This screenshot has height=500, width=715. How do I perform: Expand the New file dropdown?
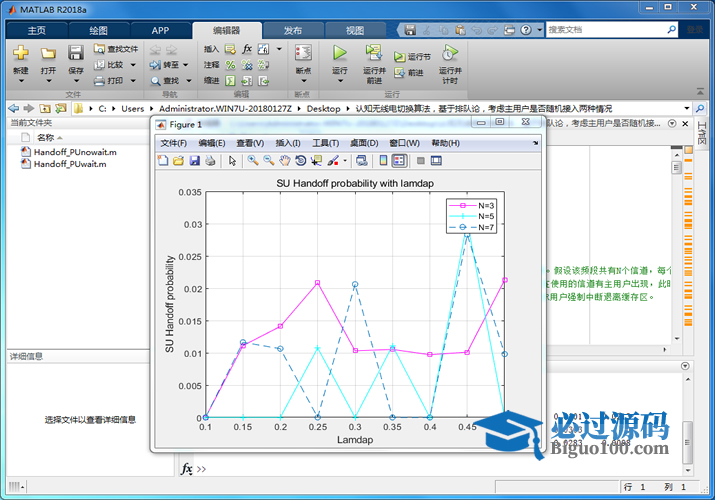pos(21,81)
